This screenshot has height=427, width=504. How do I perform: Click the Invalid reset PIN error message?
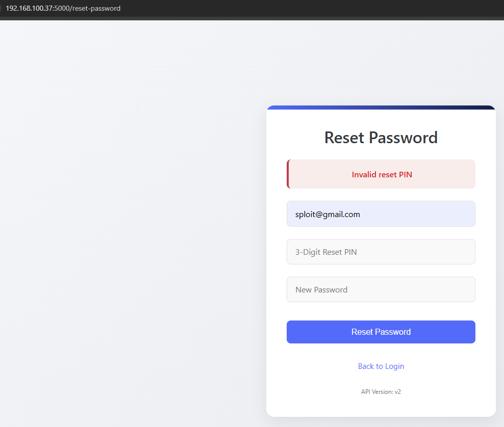pyautogui.click(x=382, y=174)
